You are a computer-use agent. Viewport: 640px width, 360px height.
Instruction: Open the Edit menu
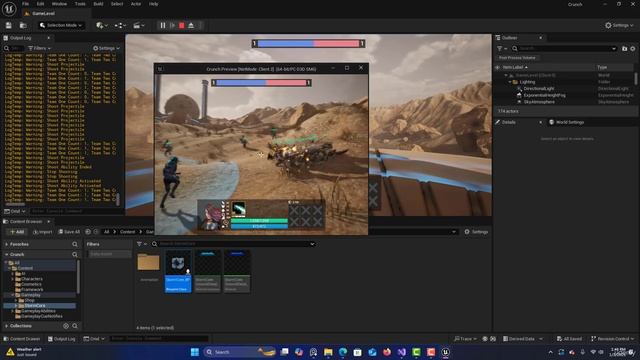point(40,4)
